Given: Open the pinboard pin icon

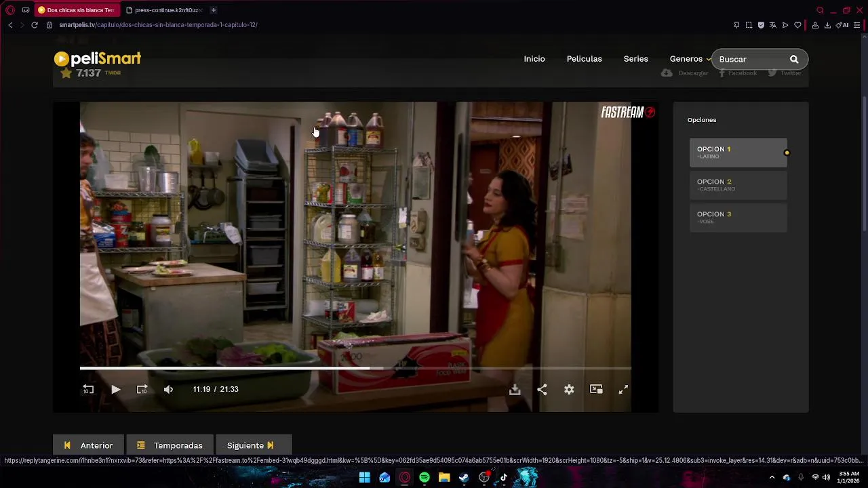Looking at the screenshot, I should click(736, 25).
